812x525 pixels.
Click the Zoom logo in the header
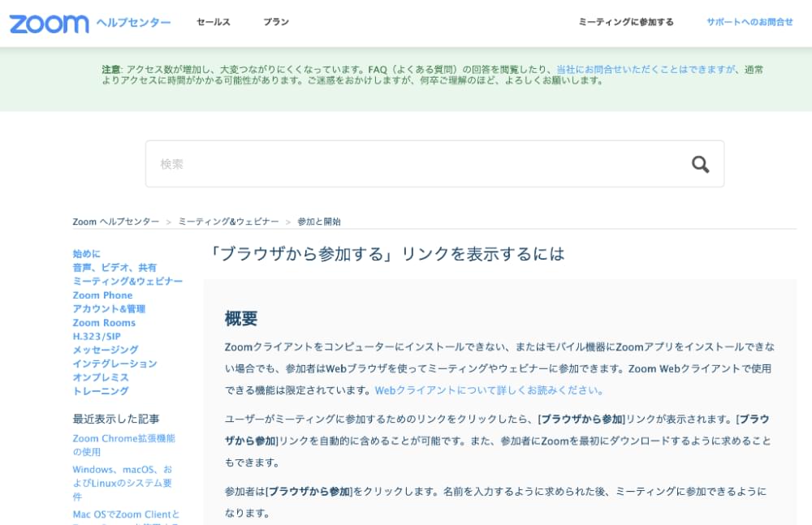[x=49, y=23]
